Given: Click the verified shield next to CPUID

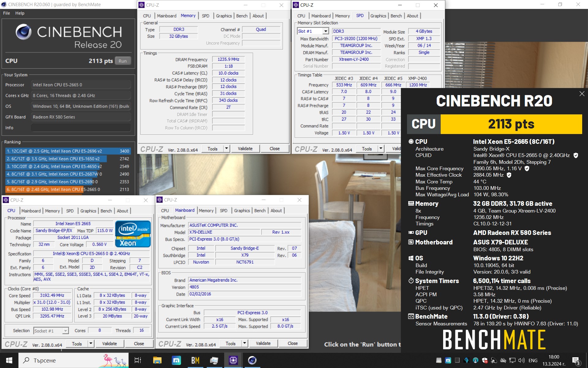Looking at the screenshot, I should coord(576,155).
